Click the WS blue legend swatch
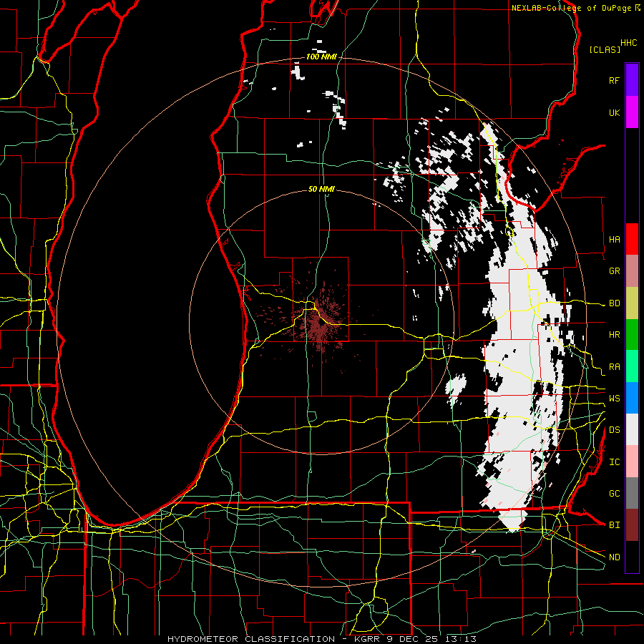Screen dimensions: 644x644 tap(632, 398)
